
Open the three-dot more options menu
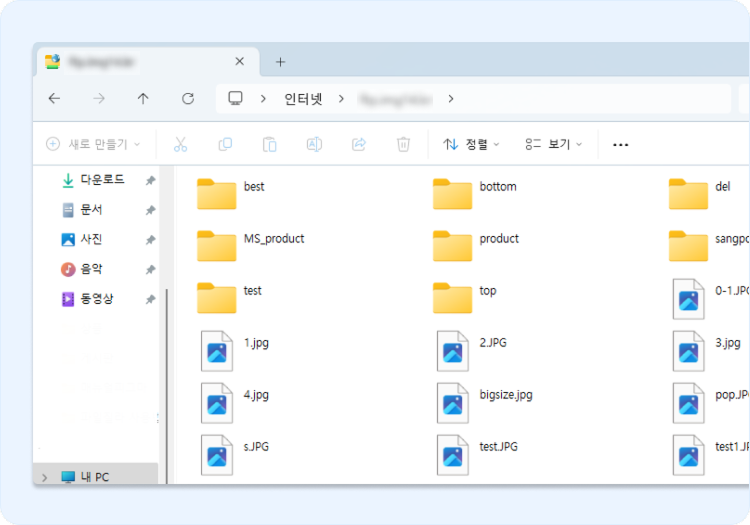point(620,144)
